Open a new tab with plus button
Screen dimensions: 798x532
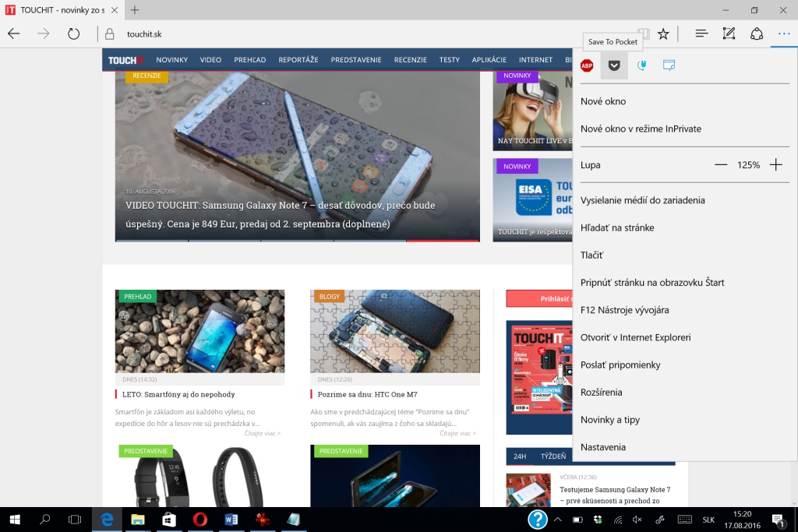point(134,9)
